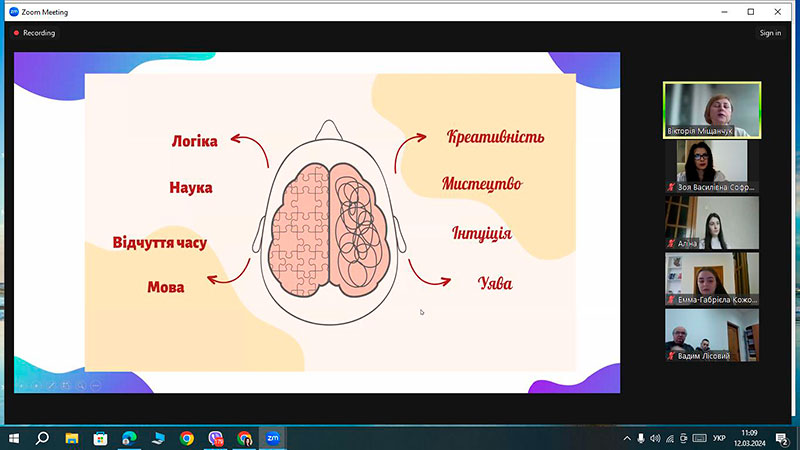Click muted mic icon beside Вадим Лісовий
Screen dimensions: 800x450
[671, 356]
